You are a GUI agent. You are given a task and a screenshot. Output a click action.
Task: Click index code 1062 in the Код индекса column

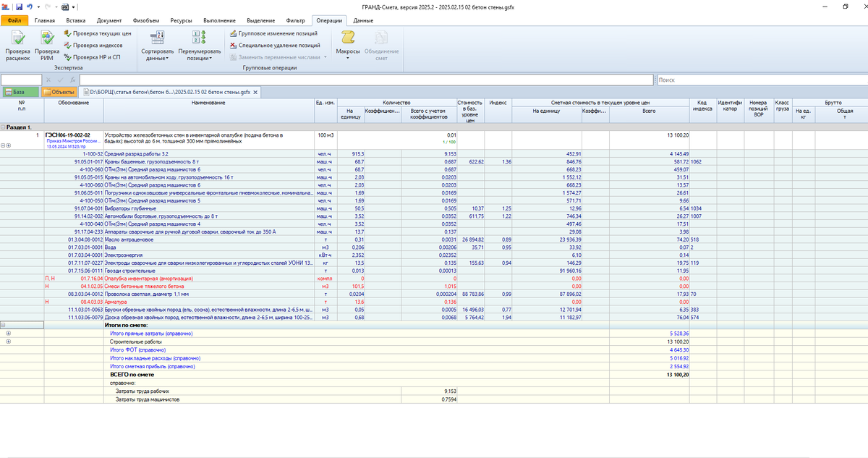(697, 162)
